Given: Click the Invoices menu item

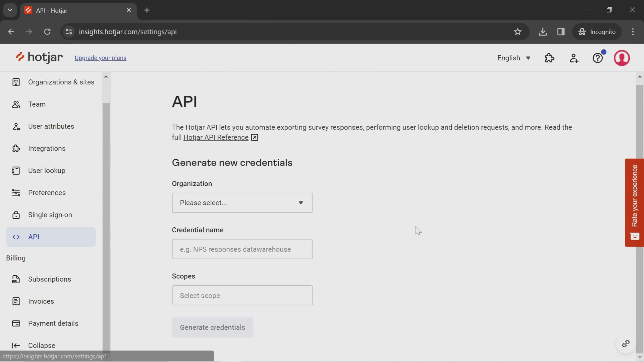Looking at the screenshot, I should [41, 301].
